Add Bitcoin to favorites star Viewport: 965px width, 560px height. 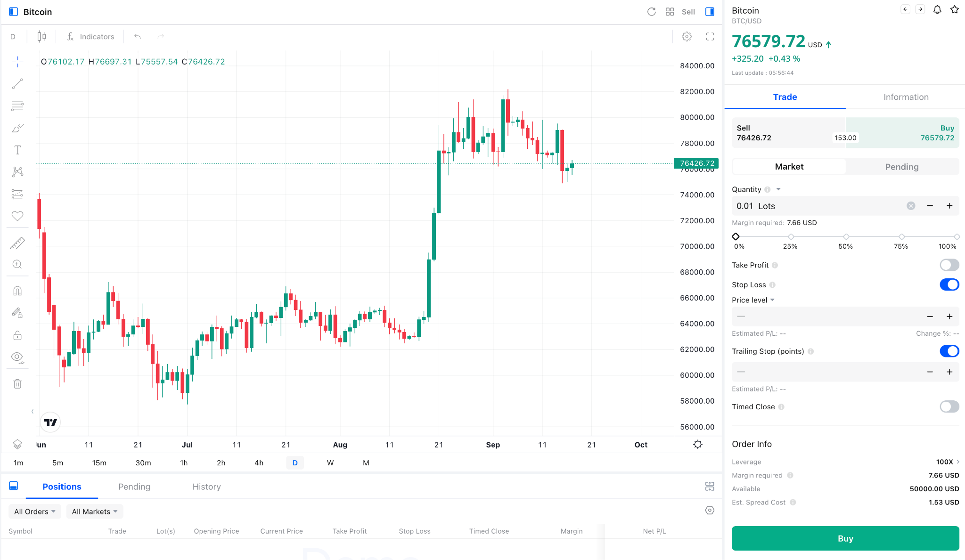(x=955, y=9)
